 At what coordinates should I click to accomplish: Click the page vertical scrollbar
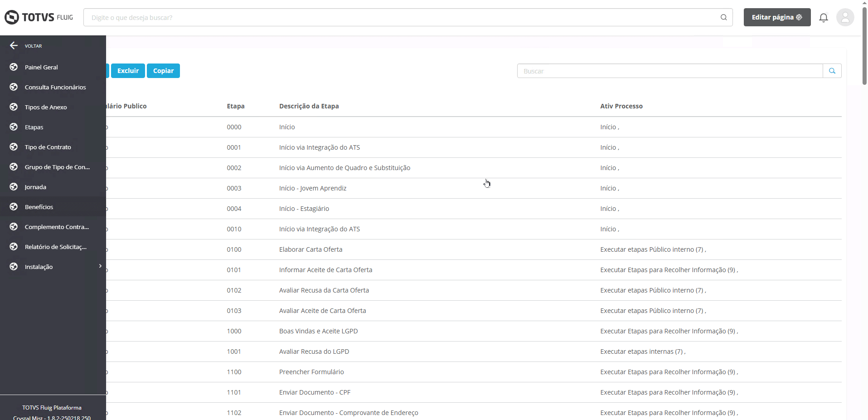[864, 45]
